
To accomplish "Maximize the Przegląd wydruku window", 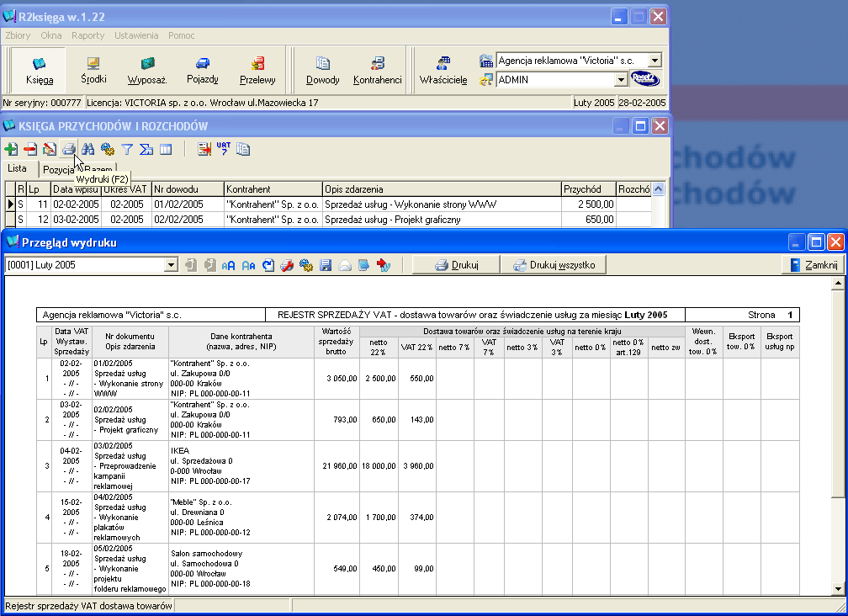I will [x=815, y=242].
